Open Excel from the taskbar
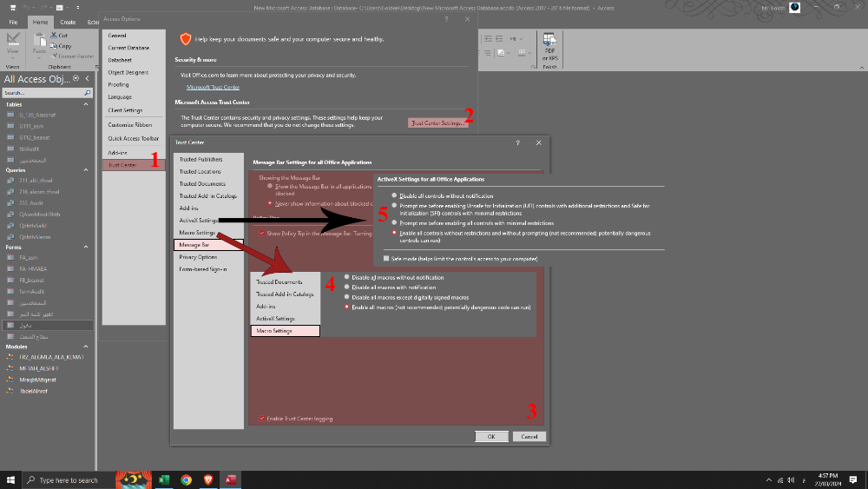The width and height of the screenshot is (868, 489). (164, 479)
